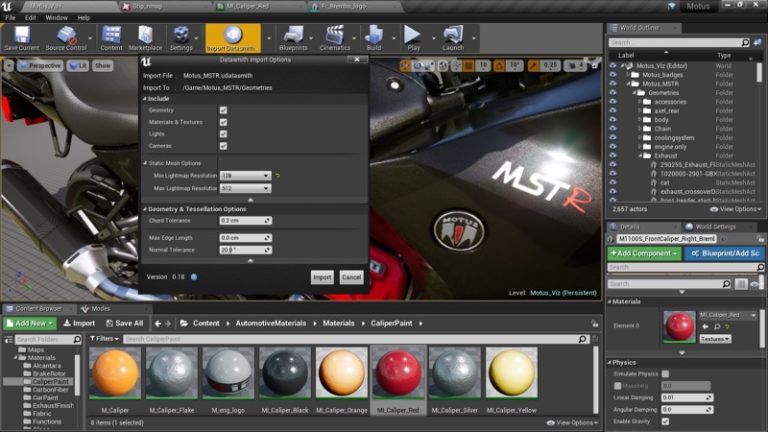Screen dimensions: 768x432
Task: Click the green Add Component button
Action: [x=644, y=253]
